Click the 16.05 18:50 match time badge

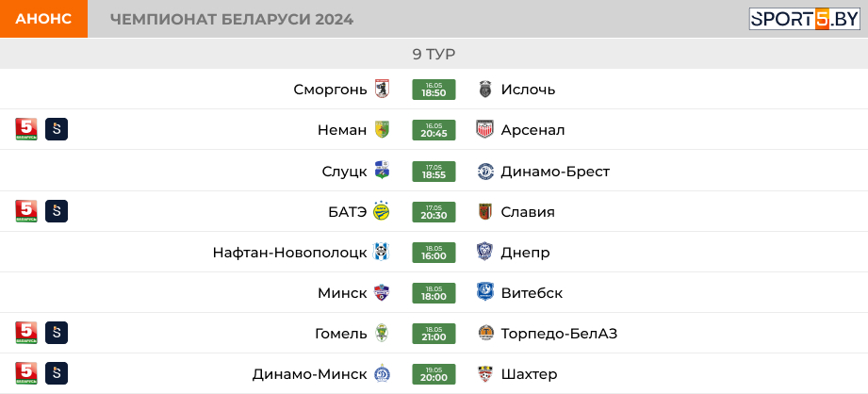(434, 90)
